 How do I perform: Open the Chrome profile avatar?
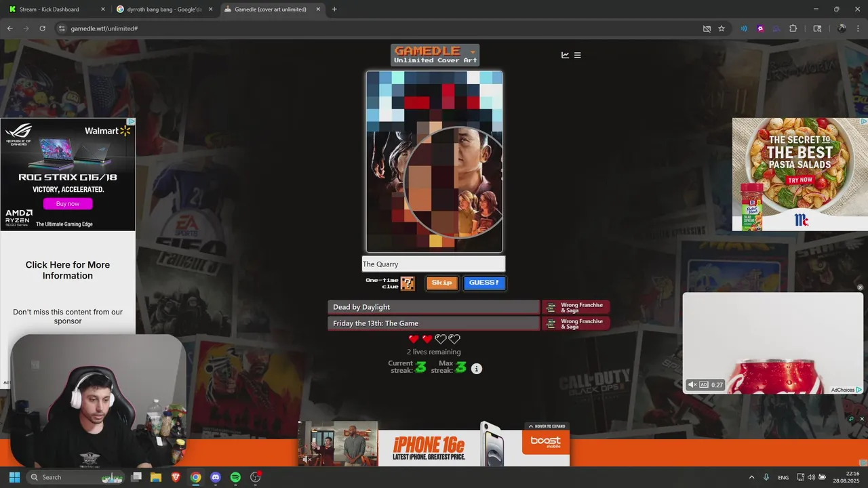(x=842, y=28)
